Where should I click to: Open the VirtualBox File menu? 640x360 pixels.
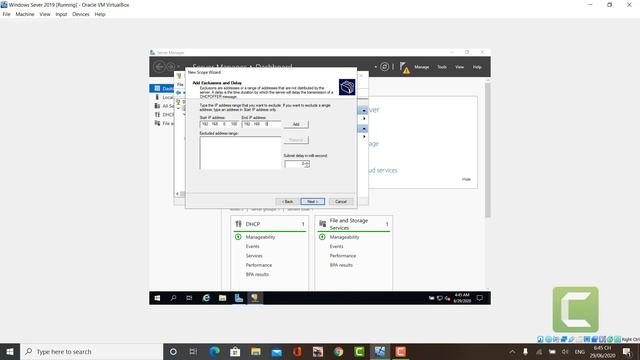pyautogui.click(x=6, y=14)
